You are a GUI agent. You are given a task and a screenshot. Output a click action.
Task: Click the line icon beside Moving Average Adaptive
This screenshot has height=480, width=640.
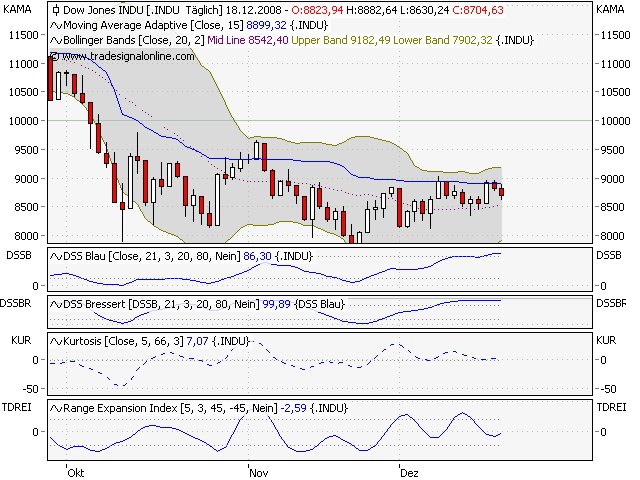point(56,26)
